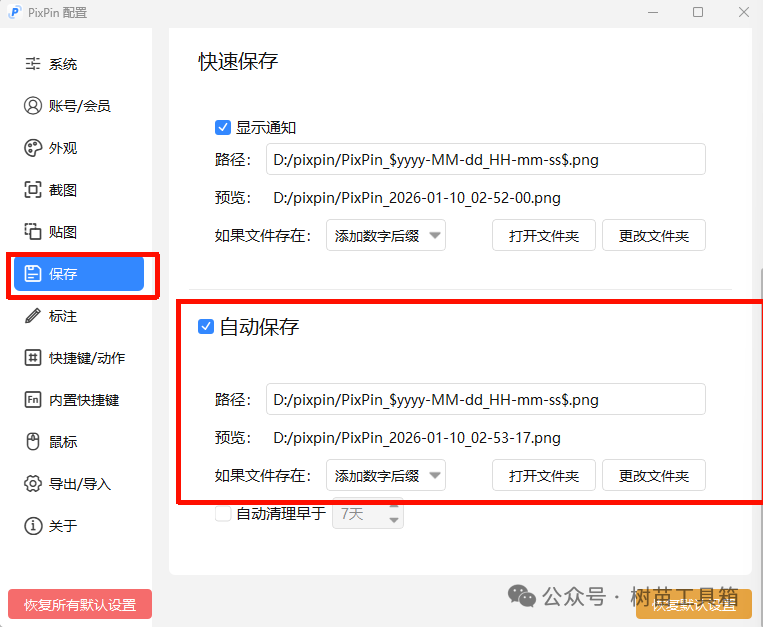Click the 外观 palette icon
Image resolution: width=763 pixels, height=627 pixels.
click(x=33, y=148)
